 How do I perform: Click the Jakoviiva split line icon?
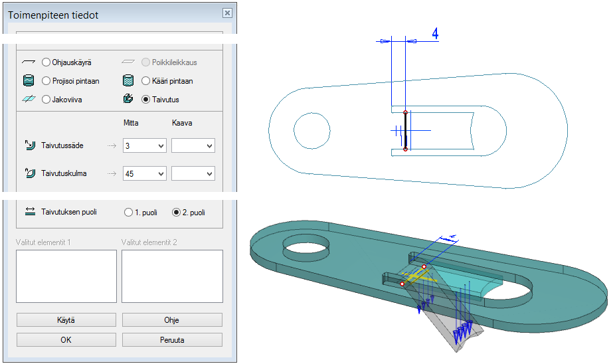click(x=28, y=100)
